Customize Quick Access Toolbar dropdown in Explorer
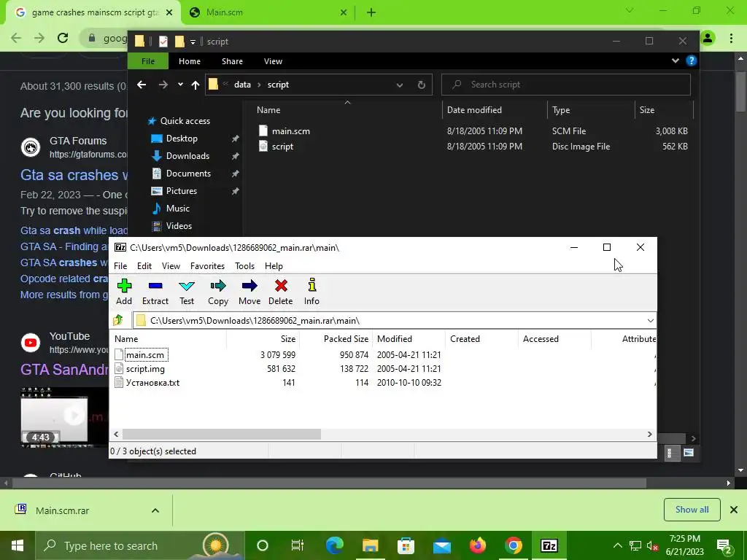The width and height of the screenshot is (747, 560). click(193, 42)
